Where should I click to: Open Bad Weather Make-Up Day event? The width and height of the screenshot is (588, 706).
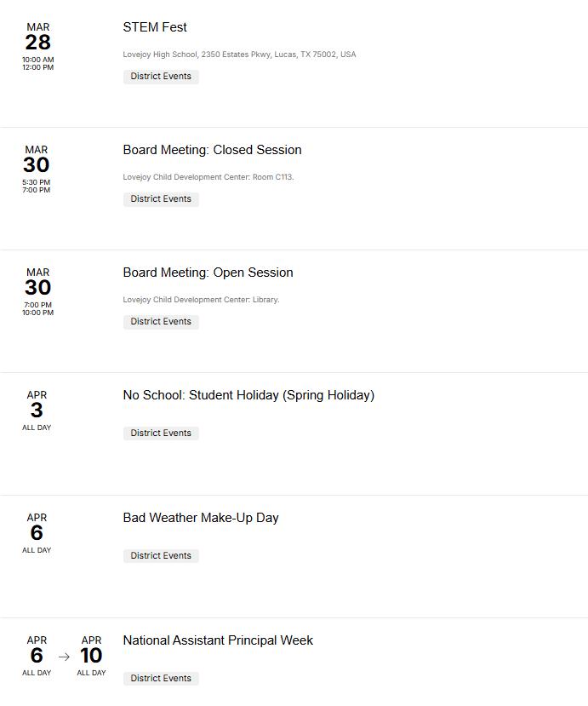point(201,518)
